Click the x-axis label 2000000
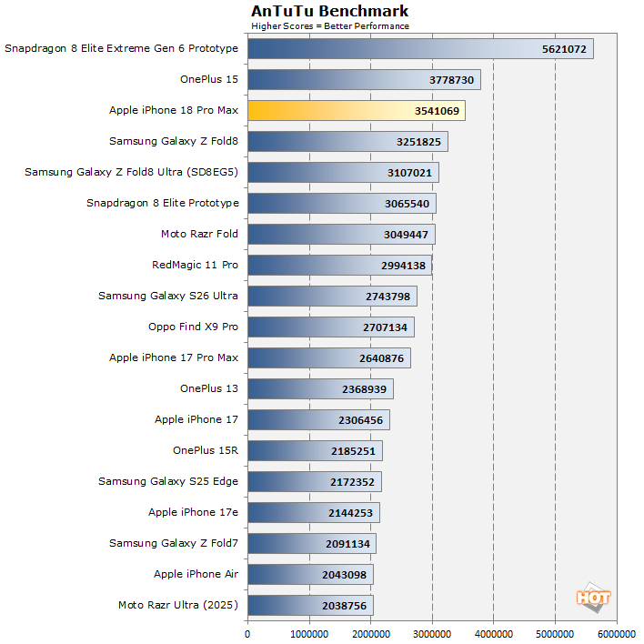This screenshot has width=644, height=644. pos(371,635)
